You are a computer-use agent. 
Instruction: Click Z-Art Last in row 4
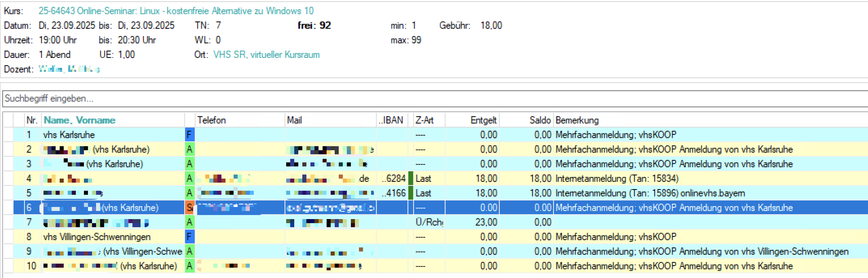[x=423, y=178]
